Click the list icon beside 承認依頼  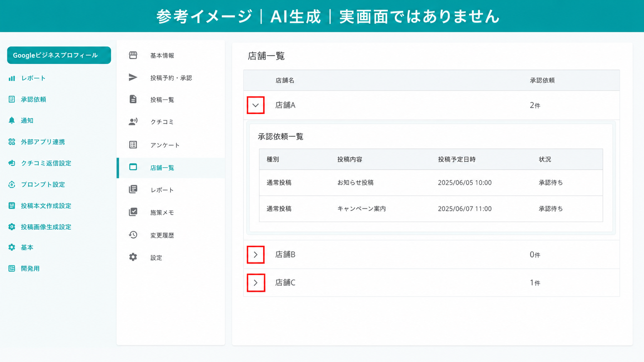pos(12,99)
